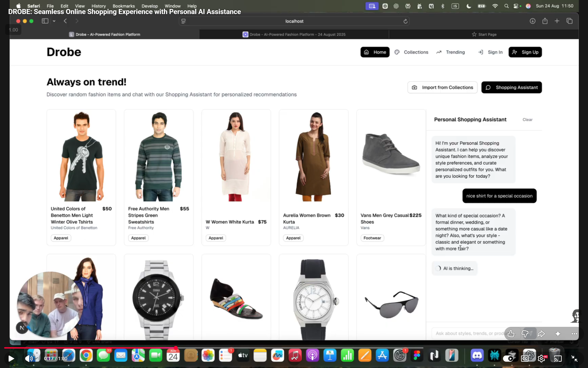Toggle Focus moon icon in menu bar
This screenshot has height=368, width=588.
(x=469, y=6)
